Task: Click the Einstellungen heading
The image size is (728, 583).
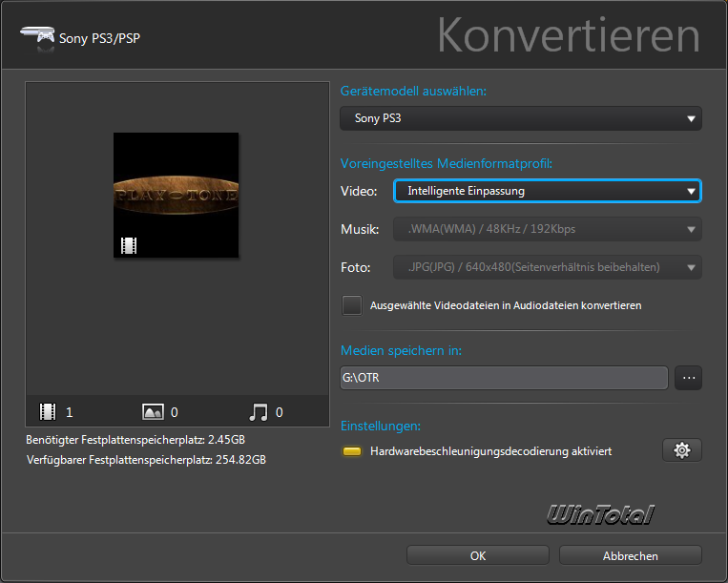Action: (x=381, y=426)
